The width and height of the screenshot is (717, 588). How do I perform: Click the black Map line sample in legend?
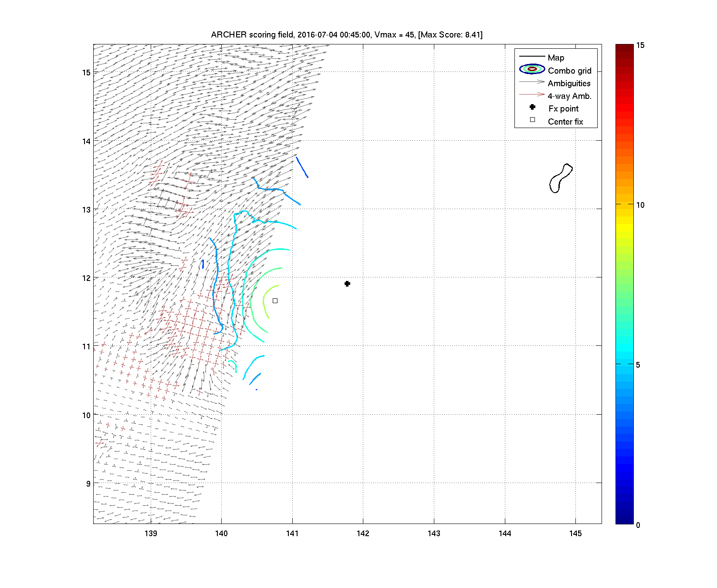[532, 57]
